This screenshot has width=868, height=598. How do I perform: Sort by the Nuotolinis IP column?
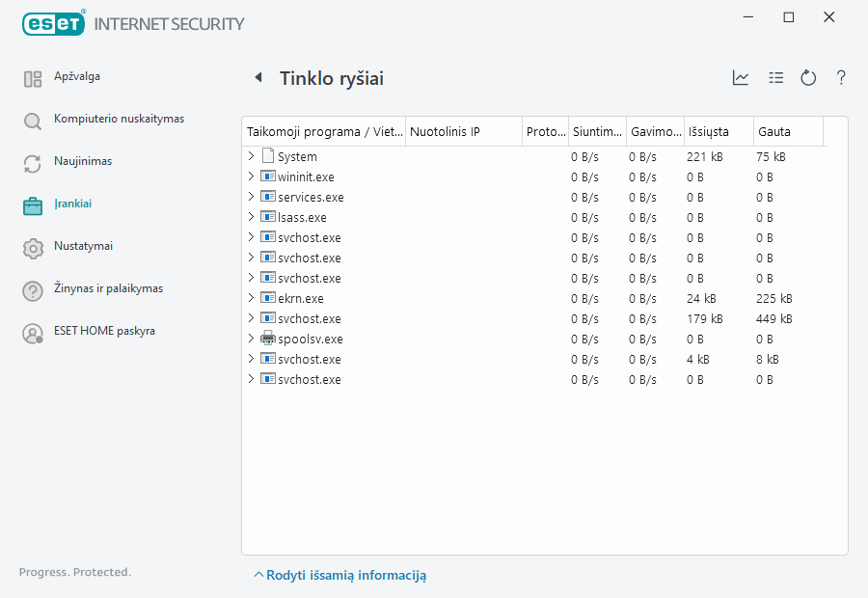pos(463,131)
